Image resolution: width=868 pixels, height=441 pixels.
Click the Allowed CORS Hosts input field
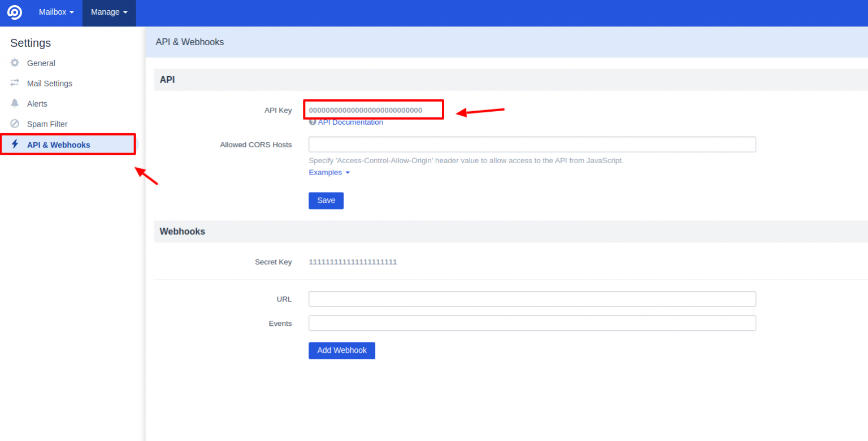pos(531,144)
